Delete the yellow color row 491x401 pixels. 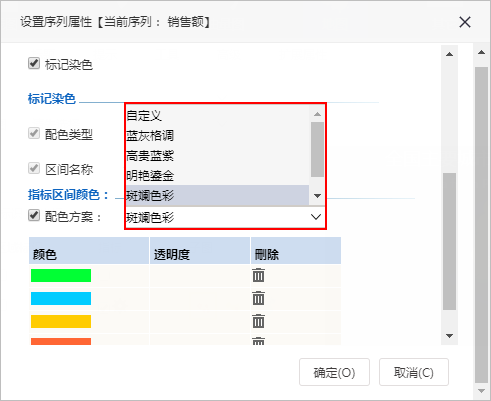258,321
